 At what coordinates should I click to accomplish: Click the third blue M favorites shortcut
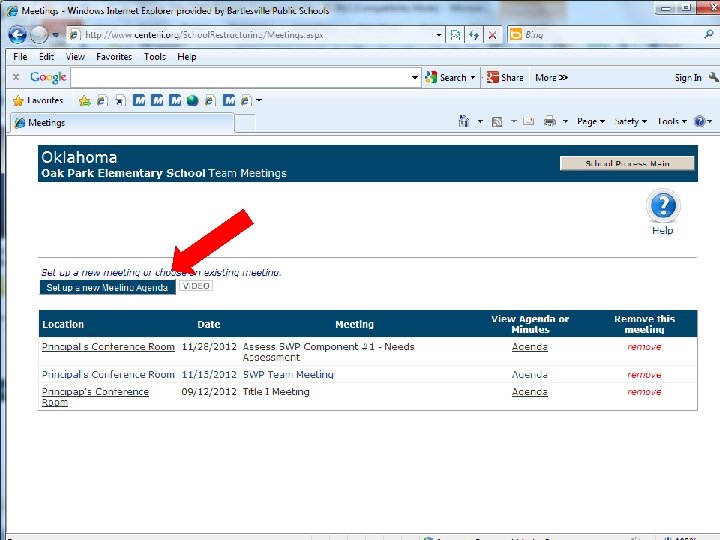[175, 100]
